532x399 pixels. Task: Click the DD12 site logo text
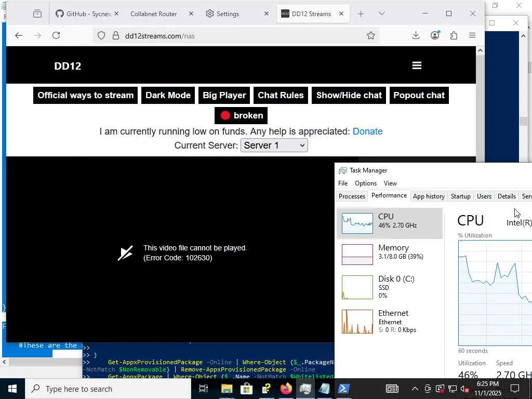coord(68,66)
